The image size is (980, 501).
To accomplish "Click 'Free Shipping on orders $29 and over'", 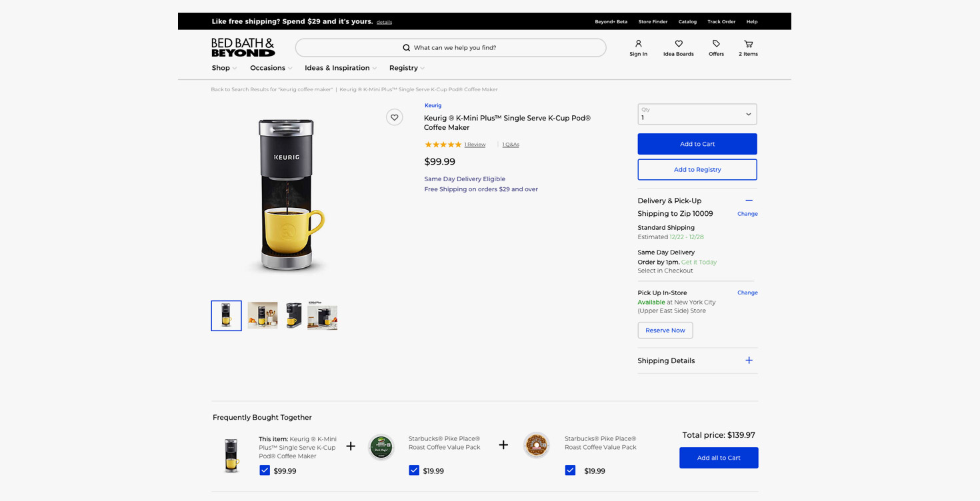I will [481, 189].
